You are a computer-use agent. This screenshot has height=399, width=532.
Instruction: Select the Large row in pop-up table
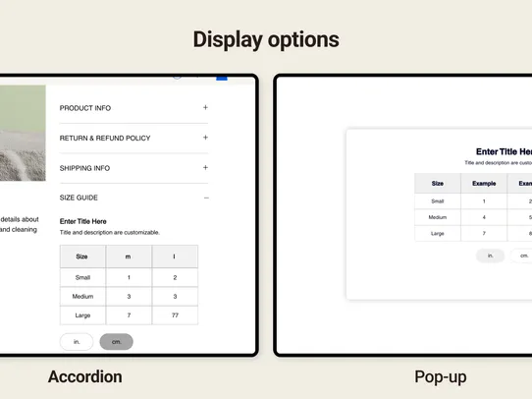pos(473,234)
